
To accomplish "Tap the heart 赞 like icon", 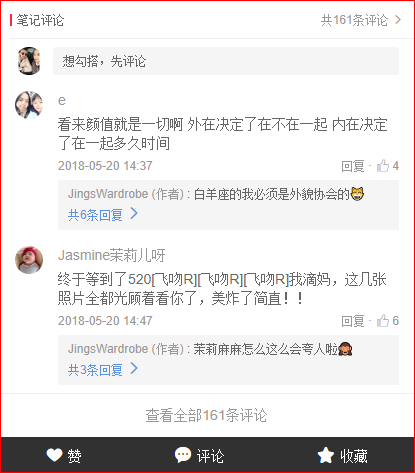I will pyautogui.click(x=54, y=455).
